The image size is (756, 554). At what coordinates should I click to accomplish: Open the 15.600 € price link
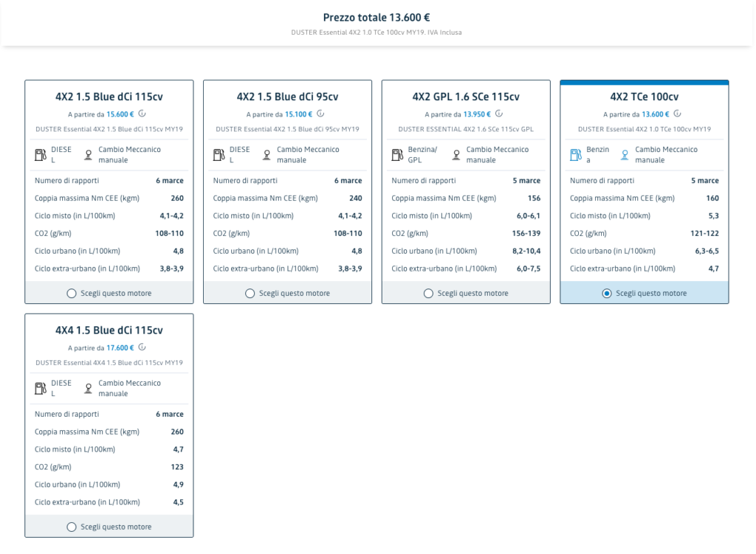coord(120,114)
